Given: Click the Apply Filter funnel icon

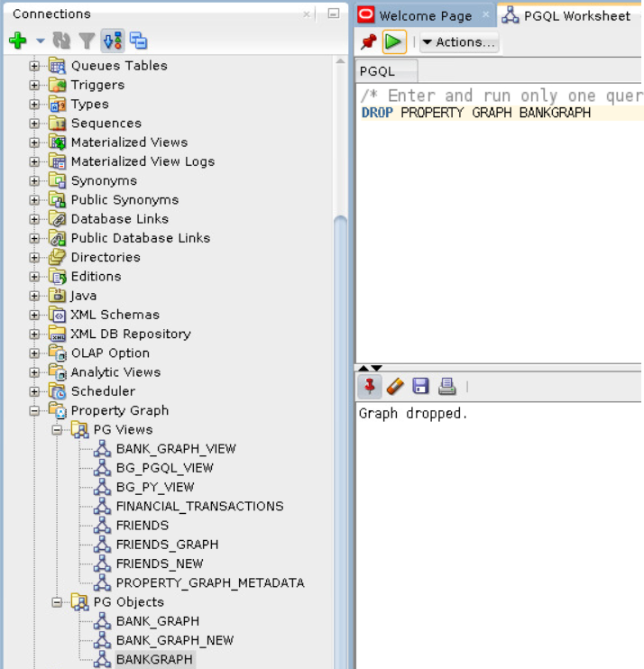Looking at the screenshot, I should coord(87,41).
